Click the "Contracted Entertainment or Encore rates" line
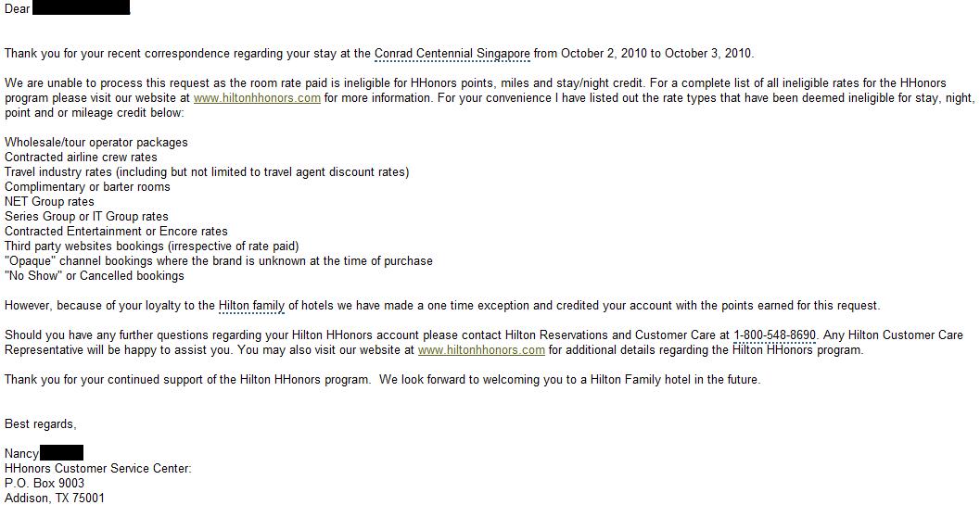 click(116, 232)
